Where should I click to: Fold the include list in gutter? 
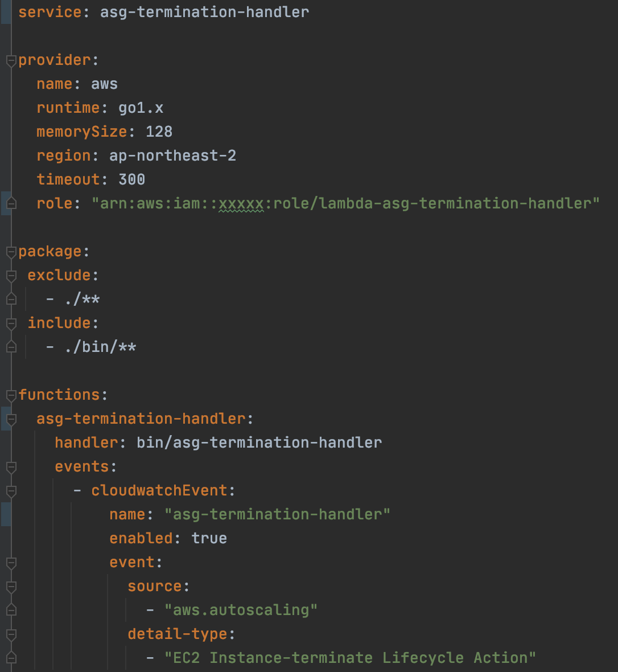(x=11, y=325)
